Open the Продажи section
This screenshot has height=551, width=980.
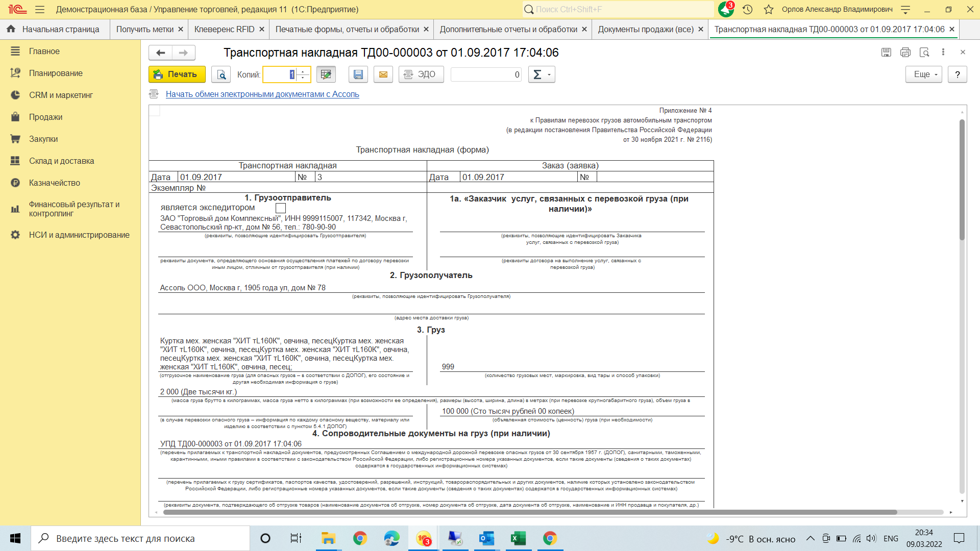(x=70, y=117)
